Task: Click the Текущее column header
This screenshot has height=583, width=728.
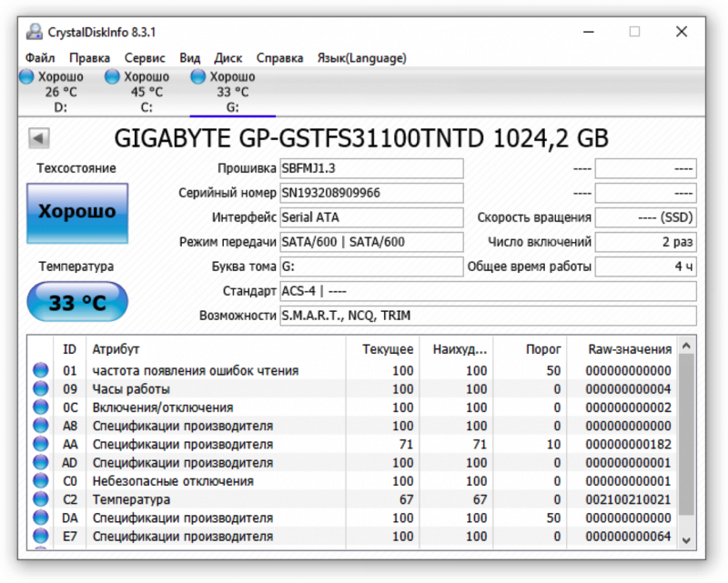Action: [382, 349]
